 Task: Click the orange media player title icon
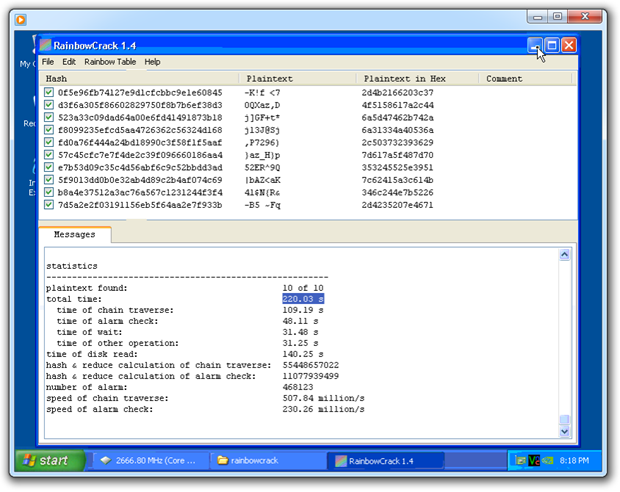21,19
